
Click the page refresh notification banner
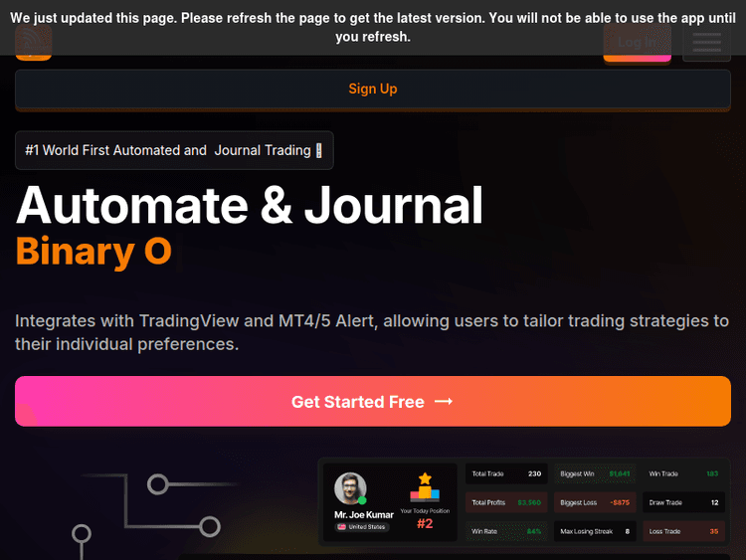click(373, 27)
